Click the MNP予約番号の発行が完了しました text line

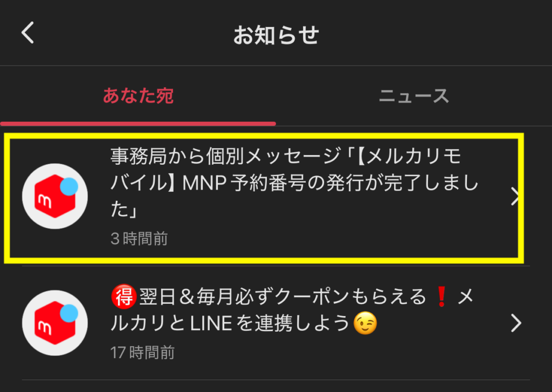[x=330, y=183]
